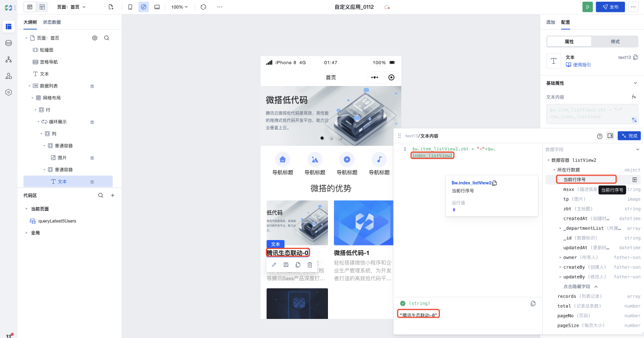Image resolution: width=644 pixels, height=338 pixels.
Task: Open page settings hexagon icon in outline
Action: click(95, 38)
